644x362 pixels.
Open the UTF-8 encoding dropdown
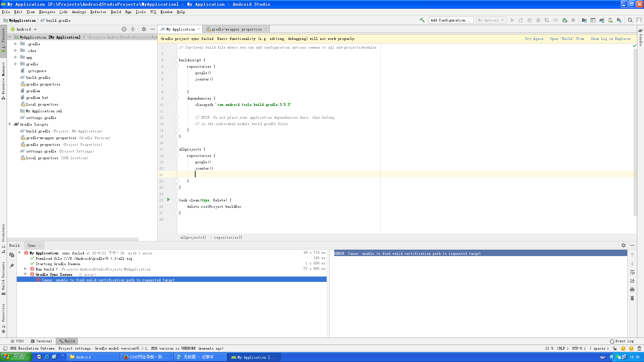578,349
